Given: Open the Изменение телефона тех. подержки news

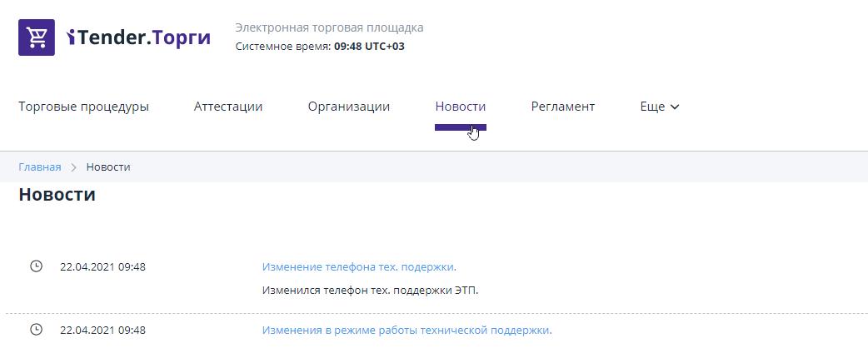Looking at the screenshot, I should tap(359, 267).
